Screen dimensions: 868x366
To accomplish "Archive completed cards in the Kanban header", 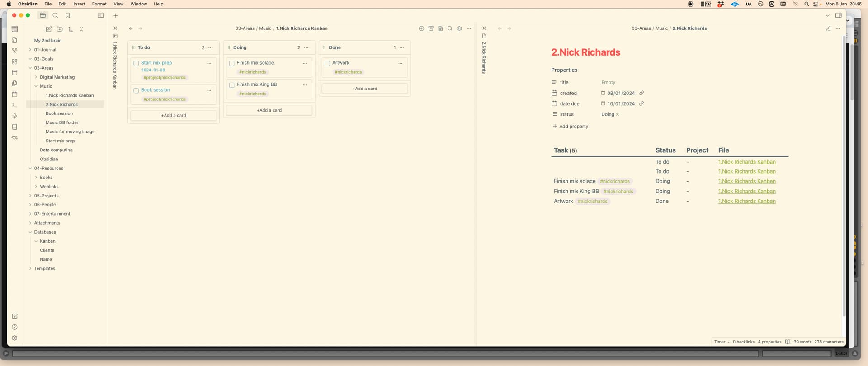I will (x=431, y=28).
